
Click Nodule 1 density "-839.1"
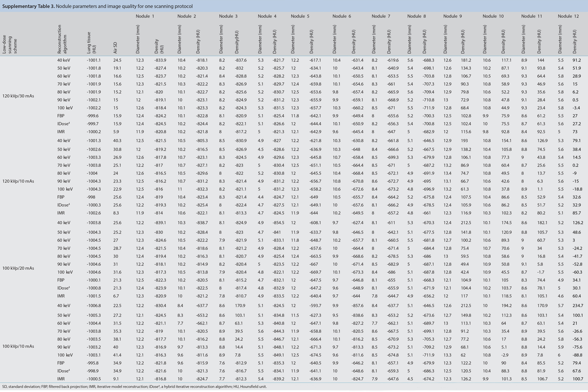click(160, 223)
